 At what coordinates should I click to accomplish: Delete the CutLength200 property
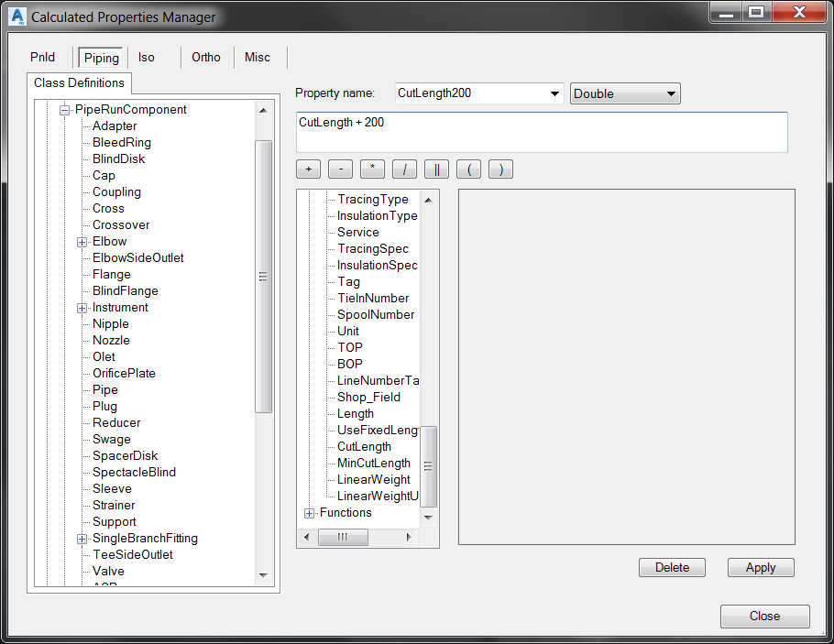click(672, 567)
